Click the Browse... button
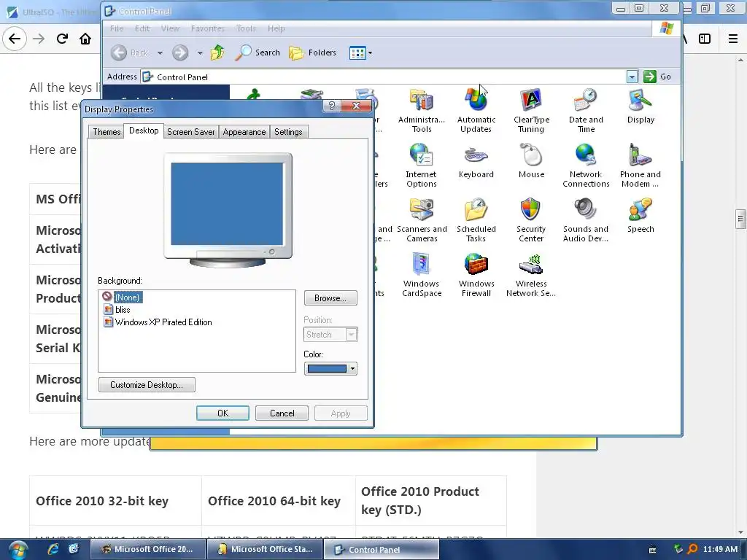 (x=330, y=298)
